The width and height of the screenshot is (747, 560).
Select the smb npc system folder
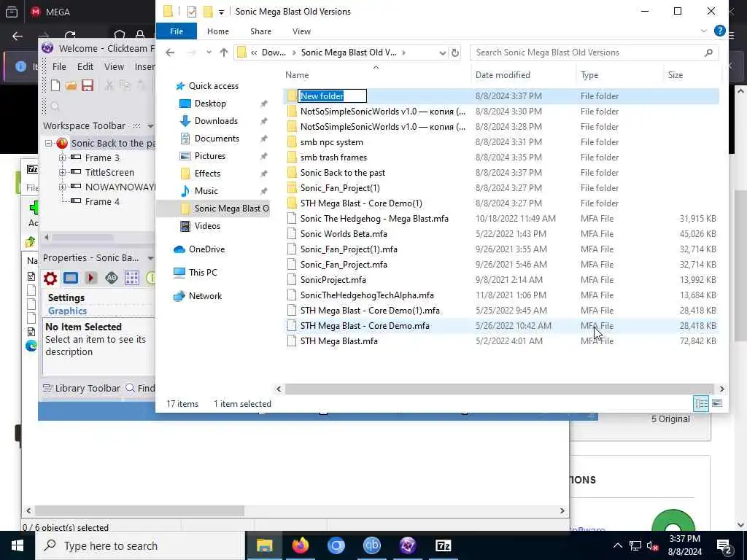coord(332,142)
